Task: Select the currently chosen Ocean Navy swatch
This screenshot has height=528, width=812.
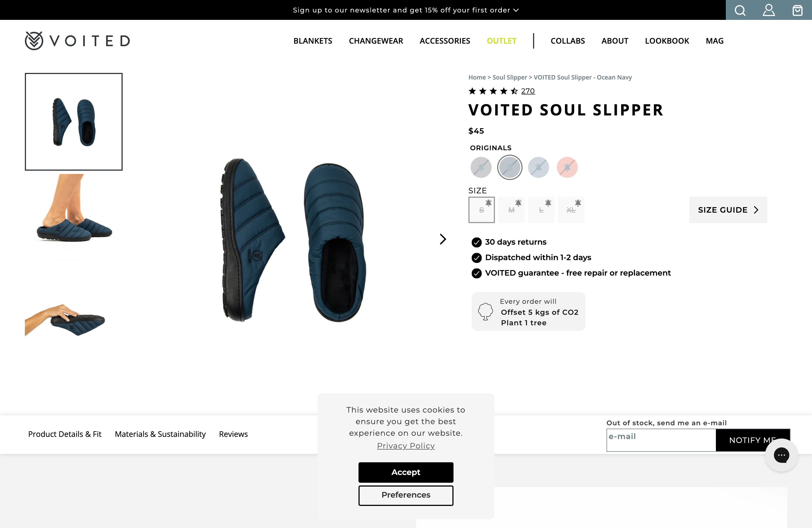Action: click(509, 167)
